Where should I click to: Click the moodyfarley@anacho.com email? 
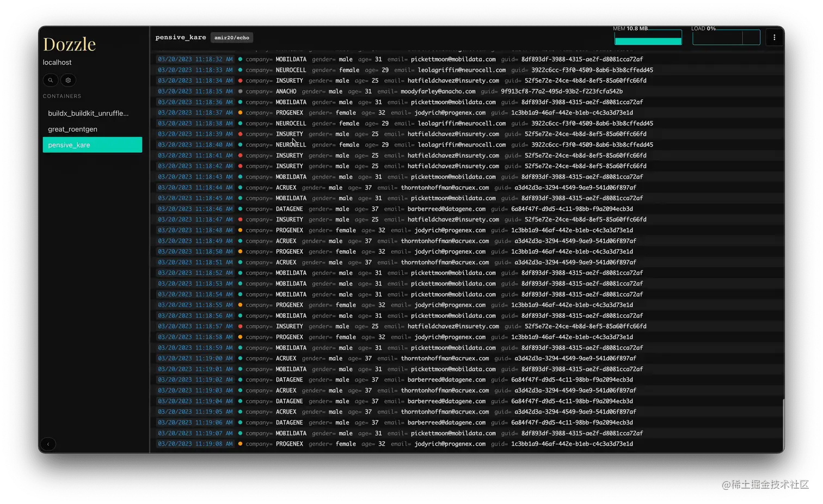click(x=438, y=91)
